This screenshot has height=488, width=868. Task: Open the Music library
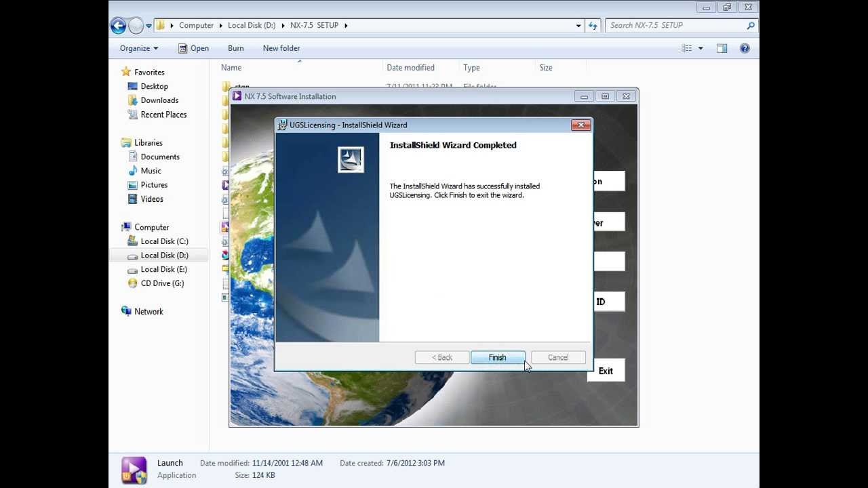coord(151,171)
